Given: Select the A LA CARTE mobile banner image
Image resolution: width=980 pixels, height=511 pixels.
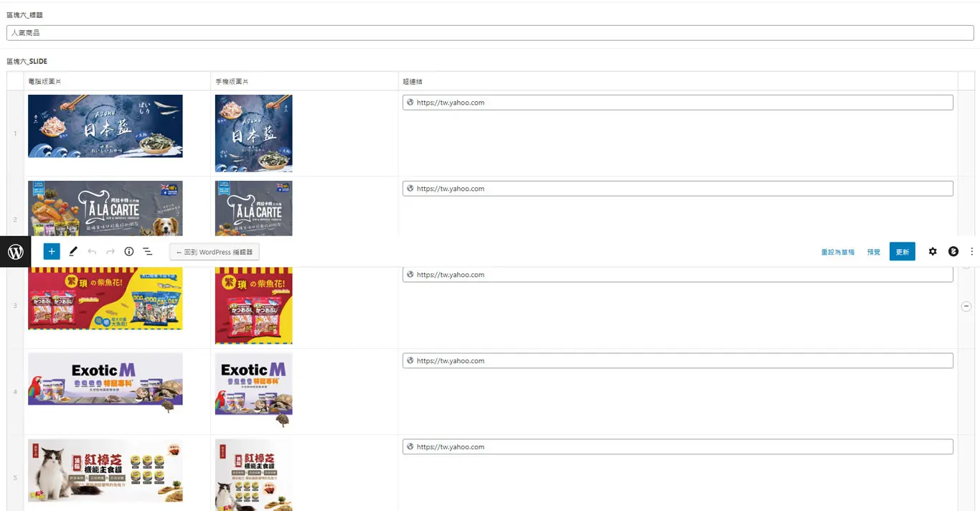Looking at the screenshot, I should [x=254, y=208].
